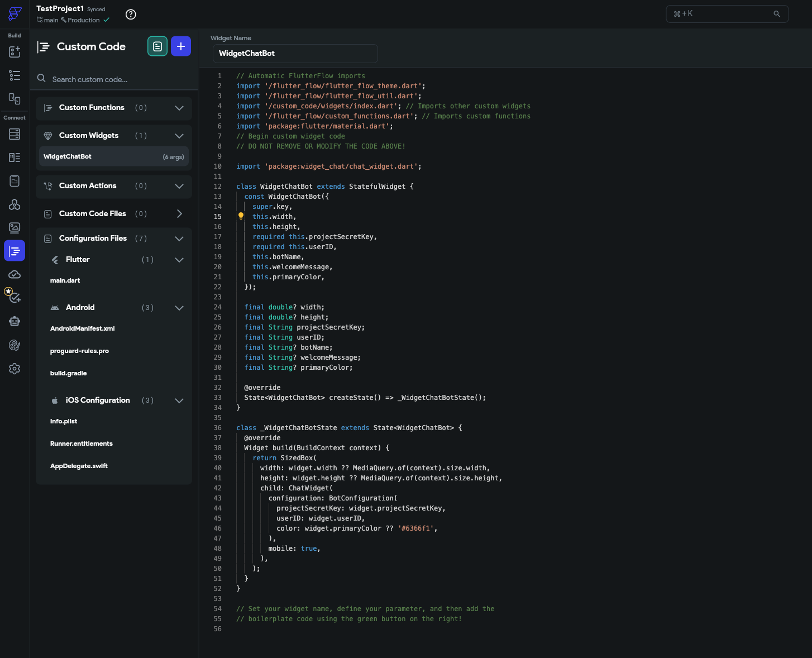Open the help question mark icon
The width and height of the screenshot is (812, 658).
click(131, 14)
